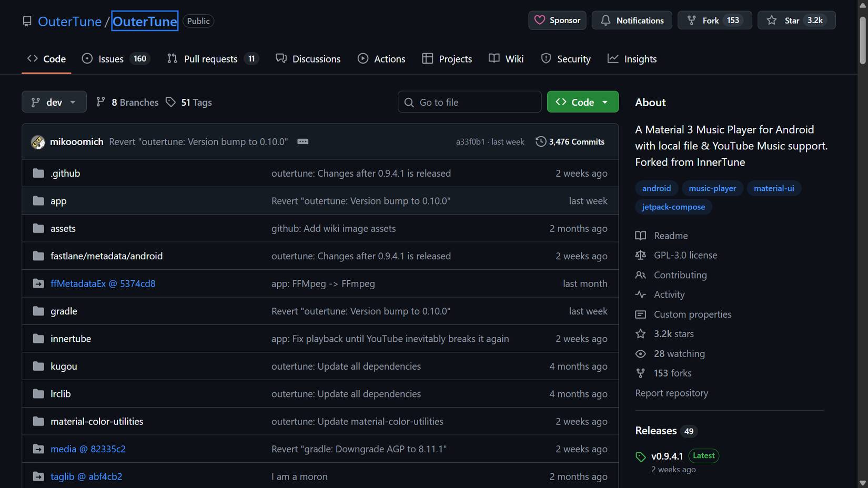This screenshot has width=868, height=488.
Task: Click the Sponsor heart icon
Action: (x=540, y=20)
